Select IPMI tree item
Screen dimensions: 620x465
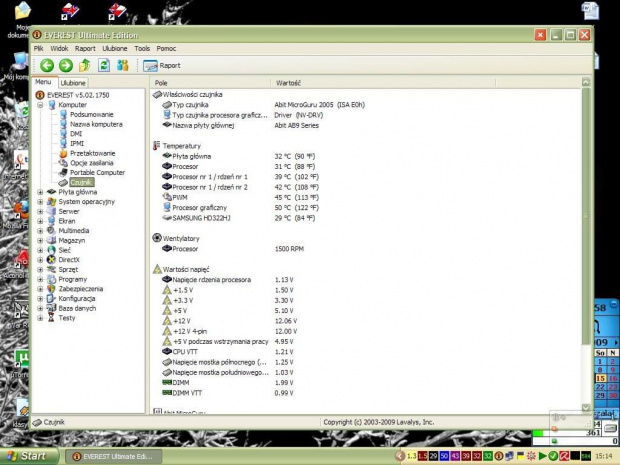point(77,144)
